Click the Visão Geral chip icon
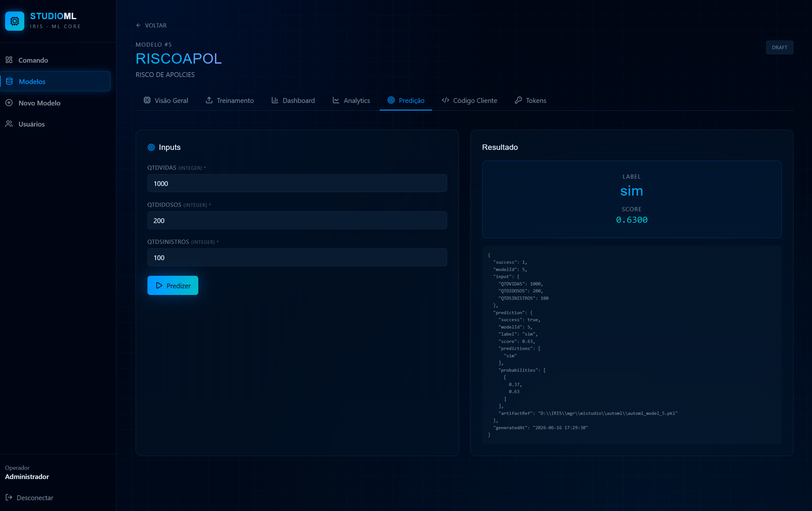Screen dimensions: 812x511 147,100
